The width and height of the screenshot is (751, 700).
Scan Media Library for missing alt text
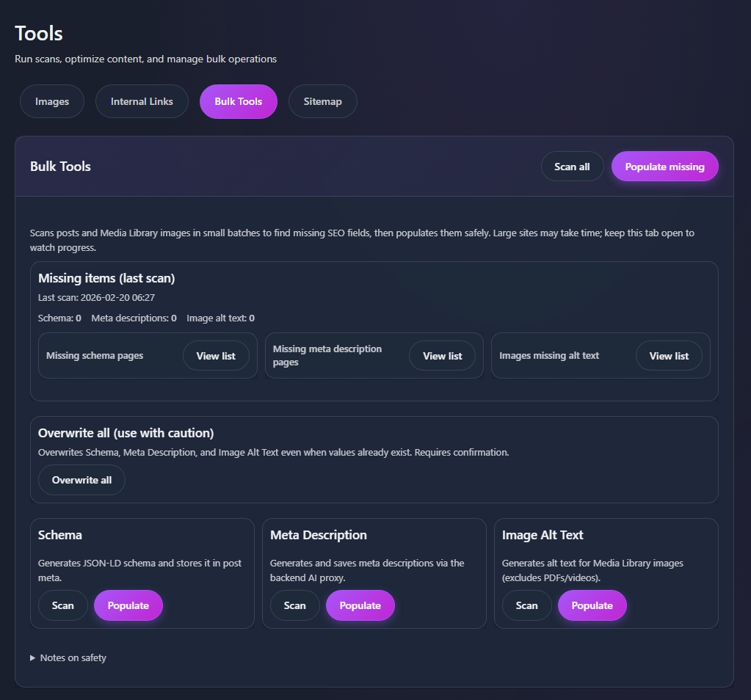pyautogui.click(x=526, y=605)
